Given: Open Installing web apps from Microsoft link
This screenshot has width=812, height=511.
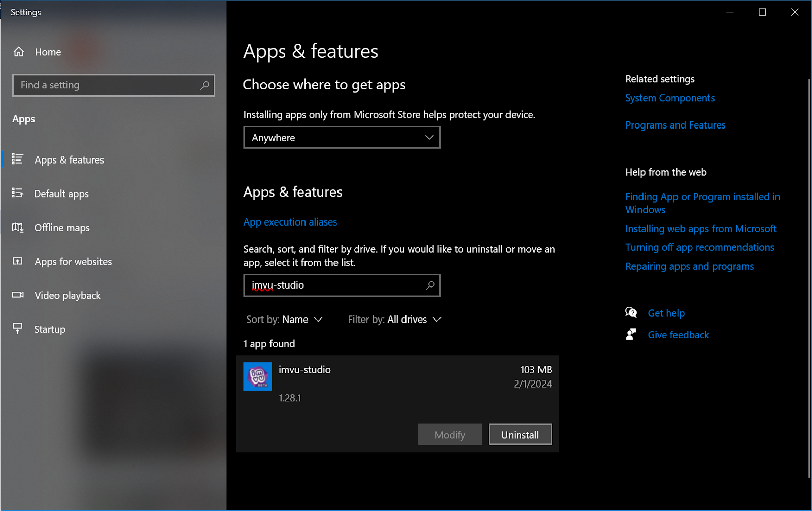Looking at the screenshot, I should click(701, 229).
